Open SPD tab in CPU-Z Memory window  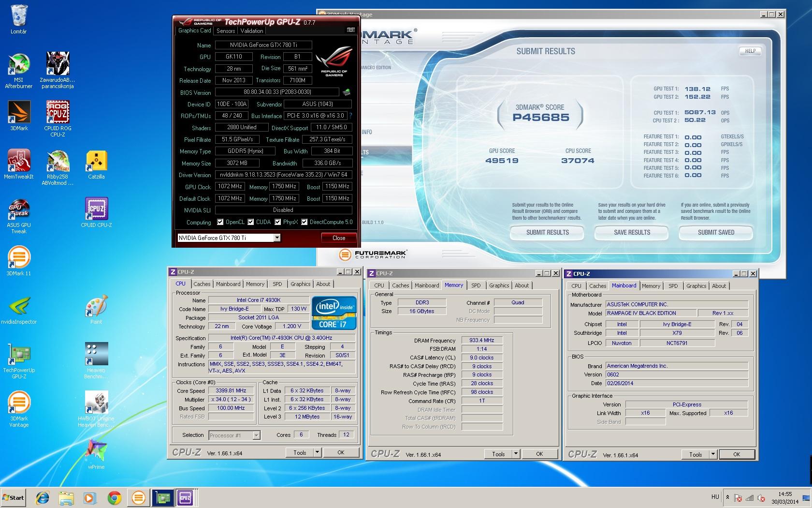point(476,285)
